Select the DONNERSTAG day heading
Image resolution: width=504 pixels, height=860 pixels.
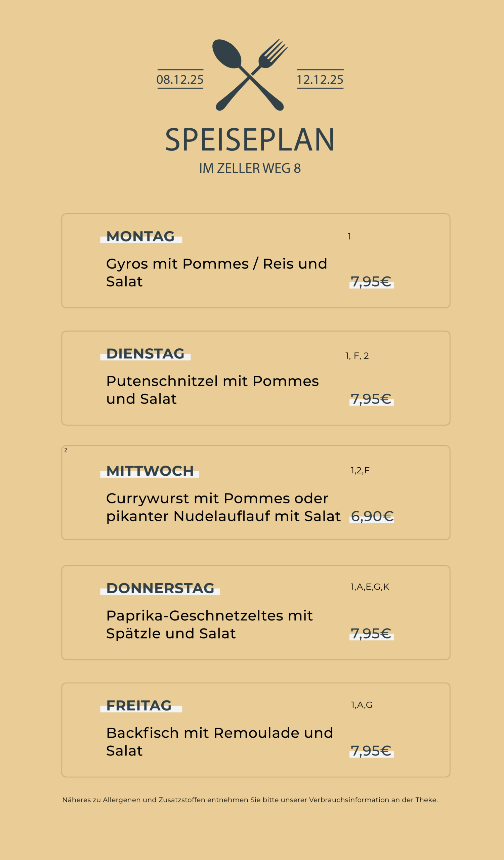[x=160, y=588]
